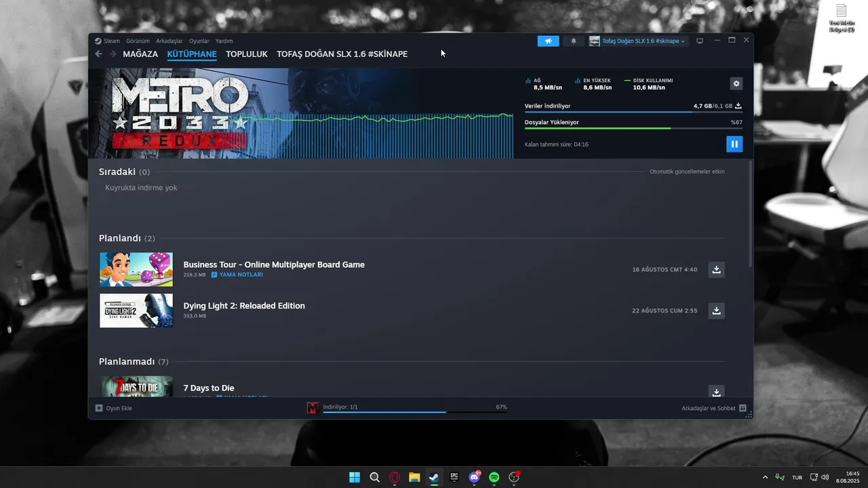Open Arkadaşlar ve Sohbet chat icon
The height and width of the screenshot is (488, 868).
[x=743, y=408]
